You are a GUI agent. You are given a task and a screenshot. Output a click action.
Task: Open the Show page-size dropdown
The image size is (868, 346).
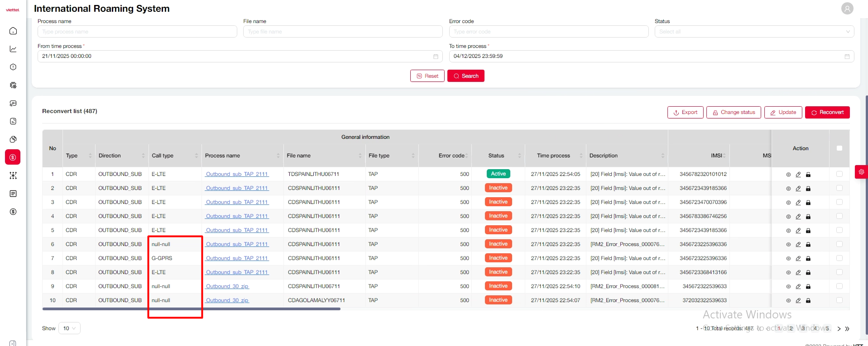pos(69,328)
